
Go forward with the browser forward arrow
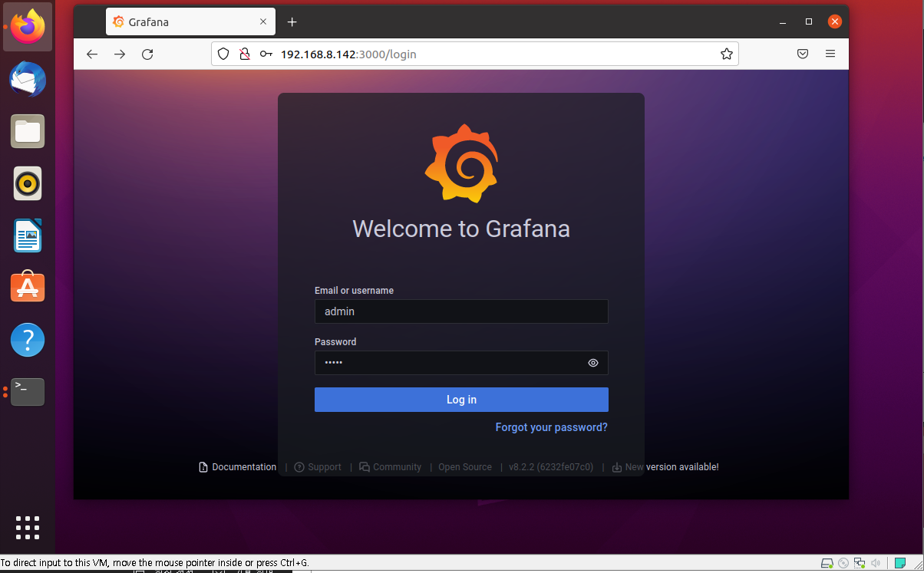click(120, 54)
